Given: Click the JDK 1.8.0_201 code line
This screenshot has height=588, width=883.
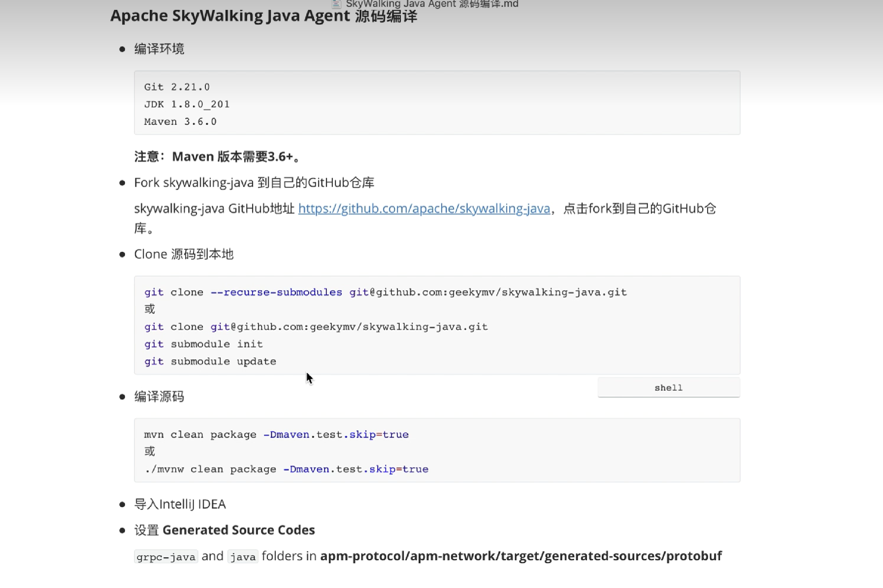Looking at the screenshot, I should pos(186,104).
